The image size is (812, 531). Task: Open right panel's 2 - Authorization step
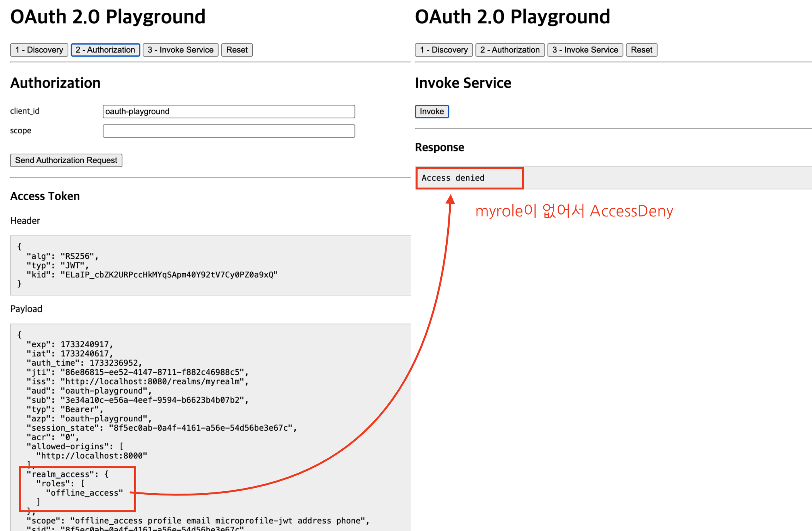tap(510, 50)
